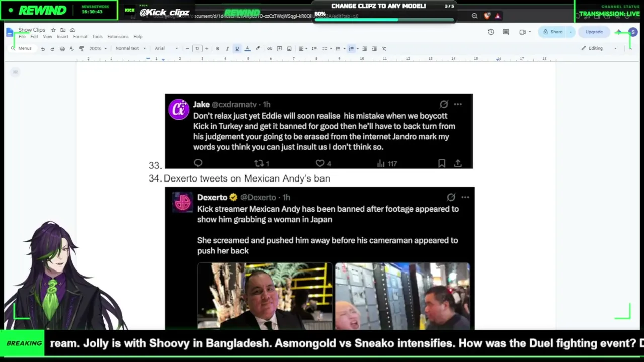Select the Jake tweet screenshot image
644x362 pixels.
[318, 131]
